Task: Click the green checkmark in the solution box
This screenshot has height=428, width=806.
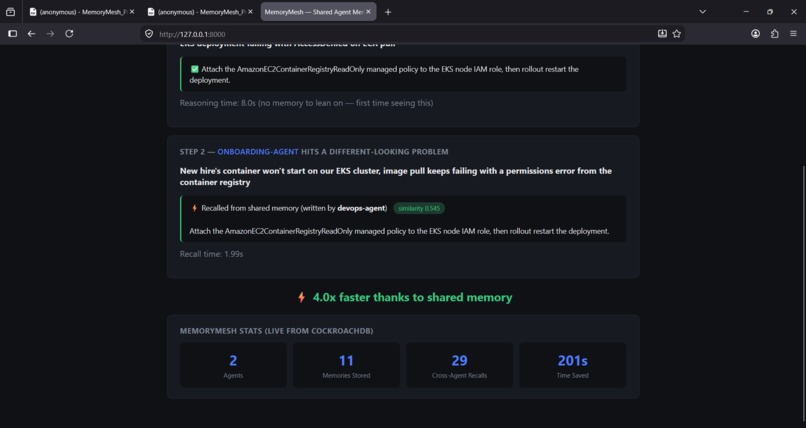Action: click(194, 69)
